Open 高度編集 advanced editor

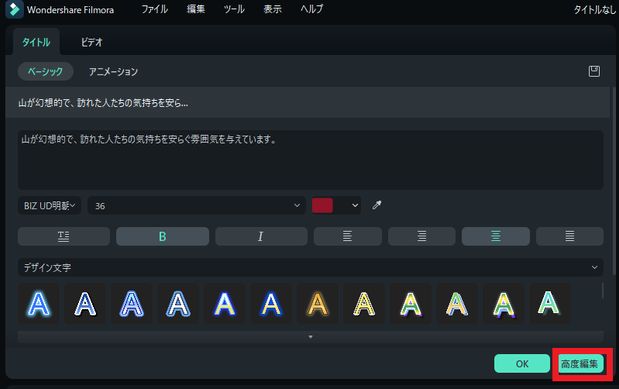[580, 364]
